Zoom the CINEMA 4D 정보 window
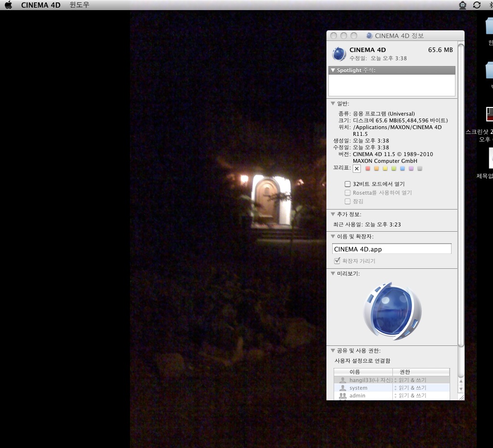The width and height of the screenshot is (493, 448). click(354, 36)
